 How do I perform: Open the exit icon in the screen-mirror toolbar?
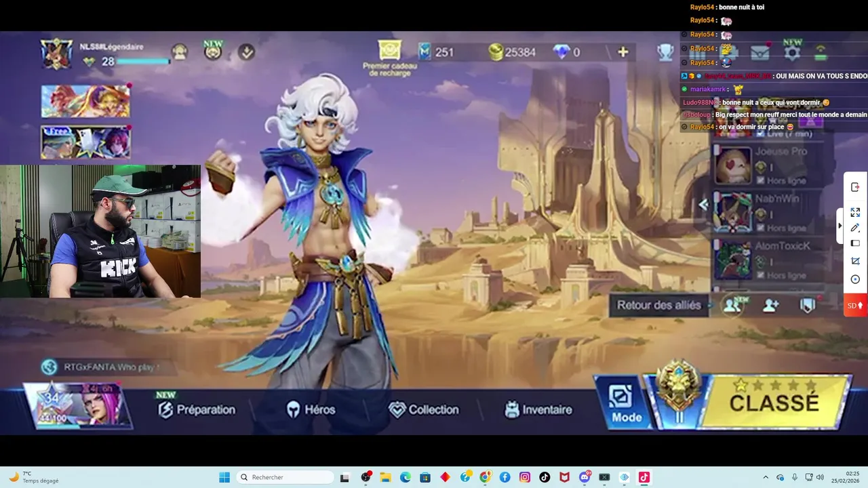point(855,187)
